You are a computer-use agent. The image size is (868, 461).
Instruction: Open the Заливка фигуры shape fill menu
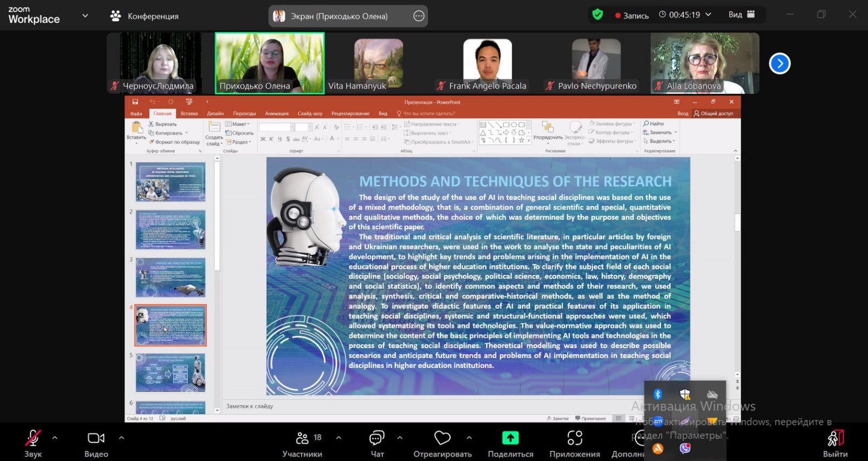pos(611,124)
